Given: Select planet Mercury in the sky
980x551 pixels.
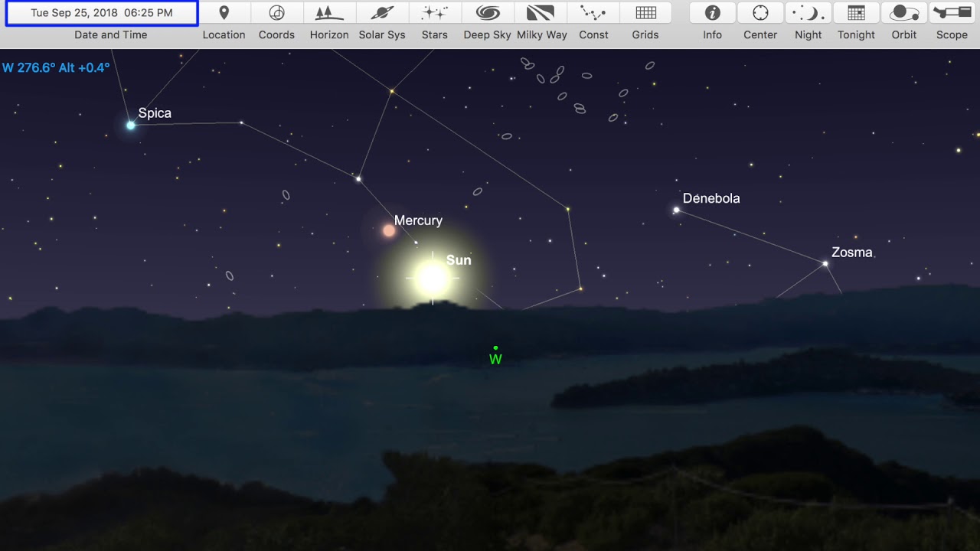Looking at the screenshot, I should [x=389, y=230].
